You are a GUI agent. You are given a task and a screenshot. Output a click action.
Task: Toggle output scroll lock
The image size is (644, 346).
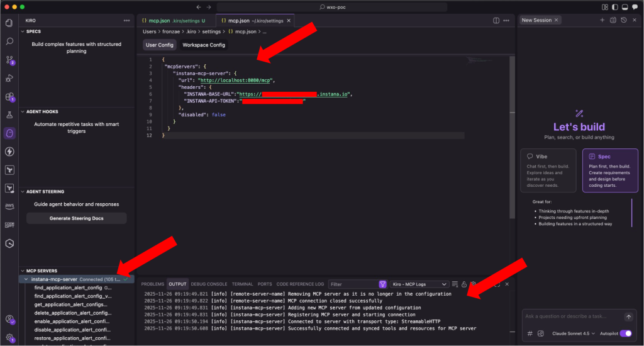(464, 284)
